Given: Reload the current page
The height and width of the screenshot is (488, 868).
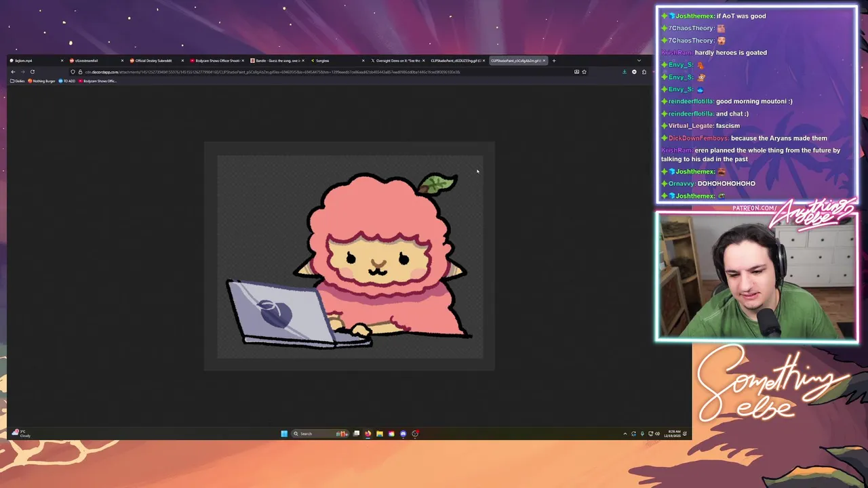Looking at the screenshot, I should tap(32, 72).
